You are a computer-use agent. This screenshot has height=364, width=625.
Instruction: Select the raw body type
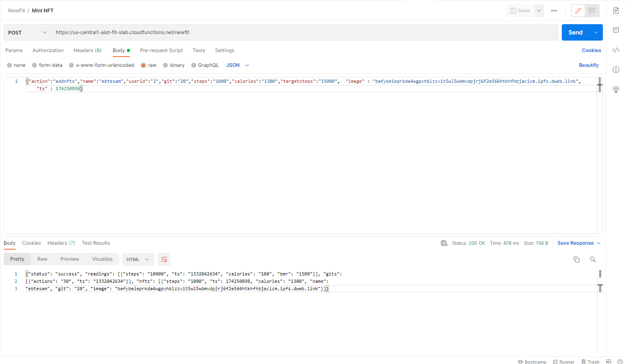[149, 65]
